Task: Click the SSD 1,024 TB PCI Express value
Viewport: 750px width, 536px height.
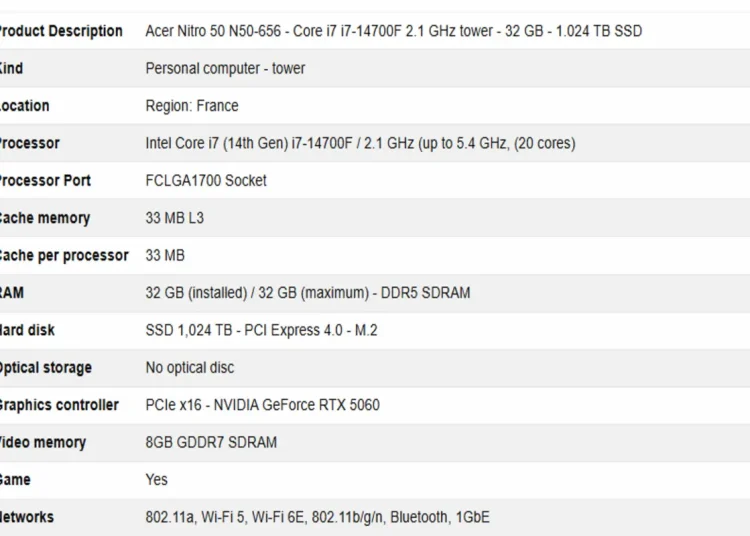Action: click(261, 330)
